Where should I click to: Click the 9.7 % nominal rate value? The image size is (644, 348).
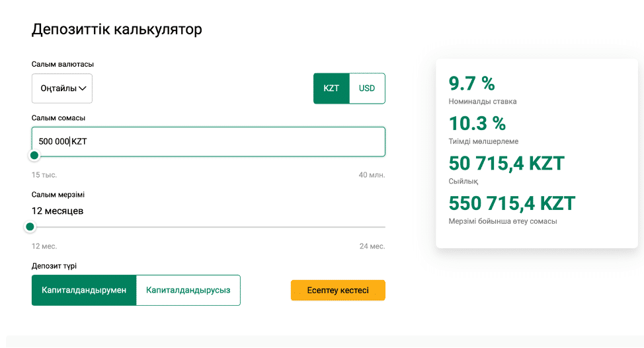471,84
